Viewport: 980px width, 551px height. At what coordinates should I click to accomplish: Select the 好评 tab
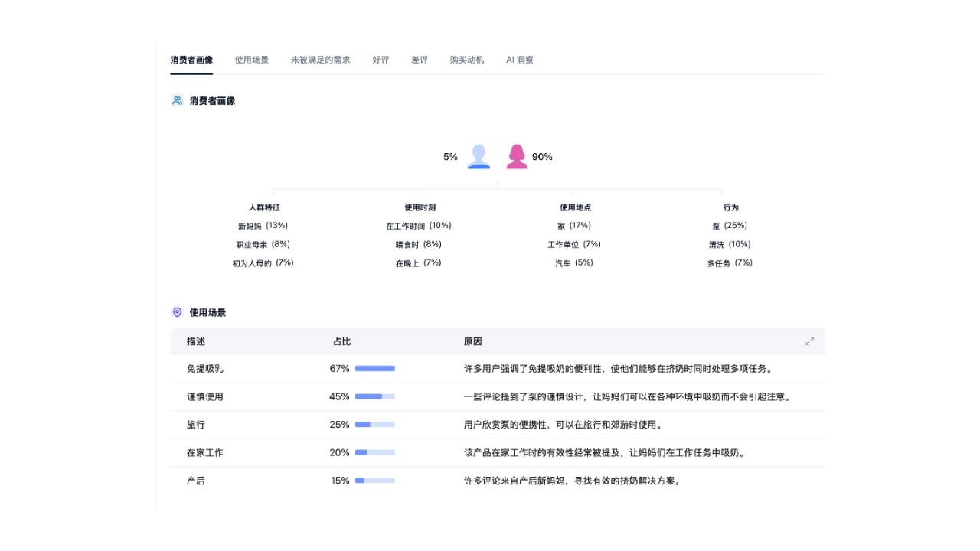(x=381, y=59)
